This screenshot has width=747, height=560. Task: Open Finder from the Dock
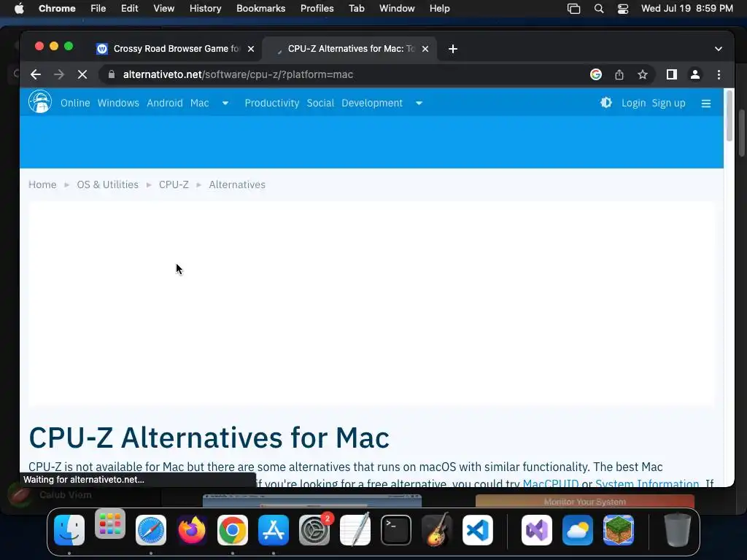pos(69,529)
